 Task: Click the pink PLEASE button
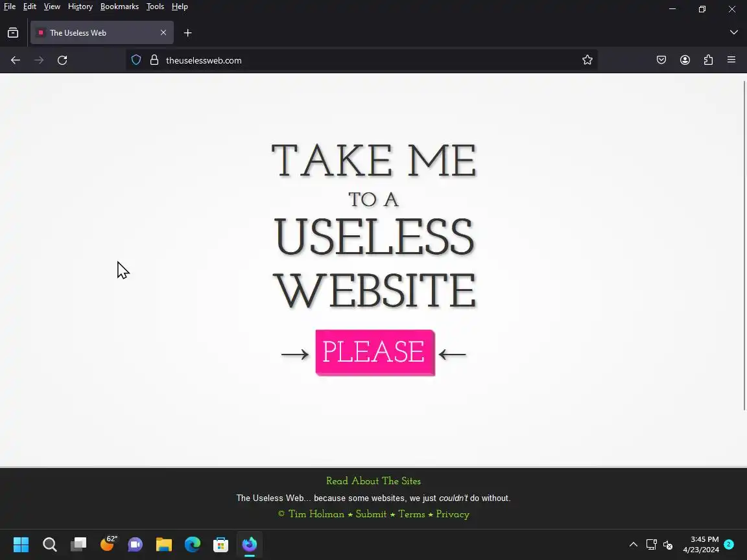[375, 353]
